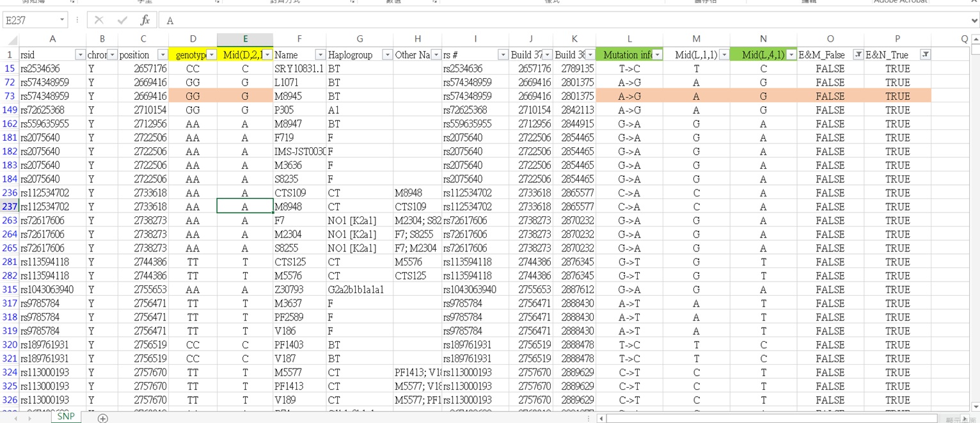Click cell containing V189
Viewport: 980px width, 423px height.
click(x=299, y=400)
